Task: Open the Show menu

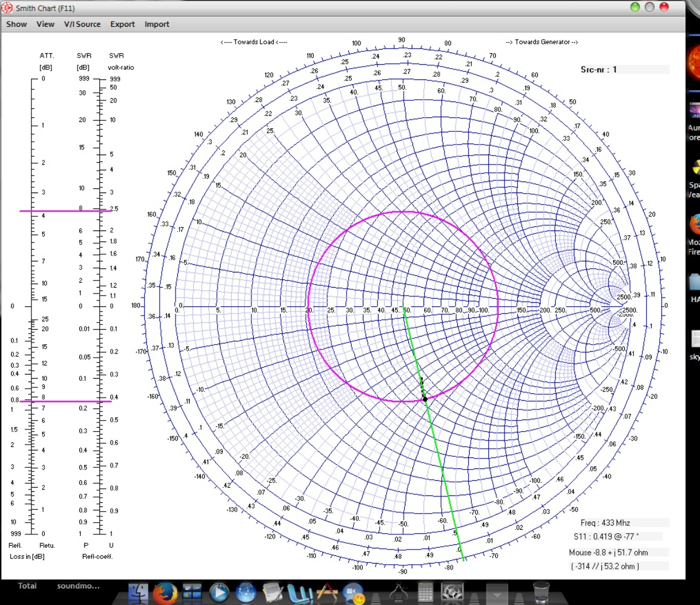Action: click(x=16, y=24)
